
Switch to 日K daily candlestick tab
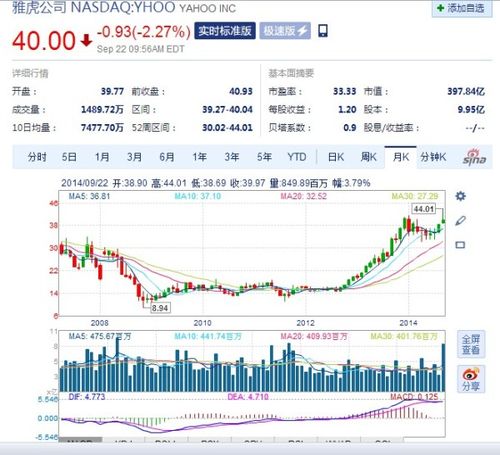coord(336,157)
